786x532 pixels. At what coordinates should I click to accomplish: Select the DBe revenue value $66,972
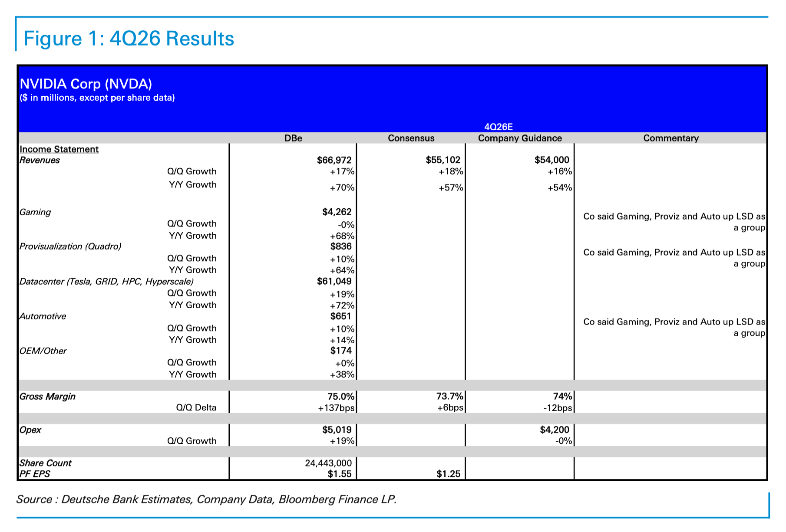(334, 160)
